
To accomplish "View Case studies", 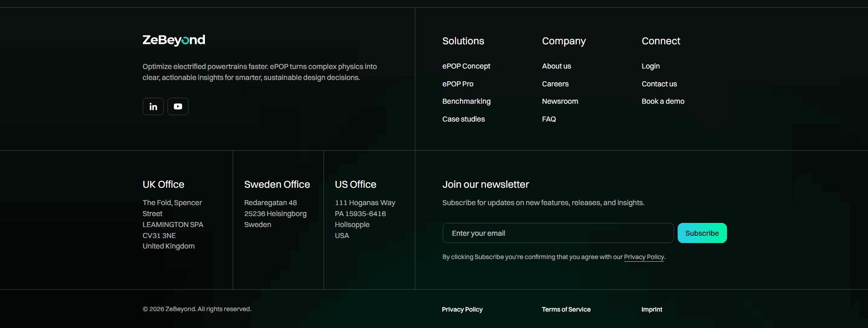I will 463,119.
